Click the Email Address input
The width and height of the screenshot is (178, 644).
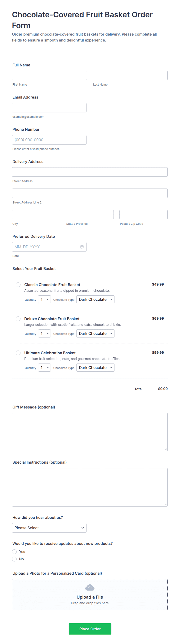pos(49,107)
